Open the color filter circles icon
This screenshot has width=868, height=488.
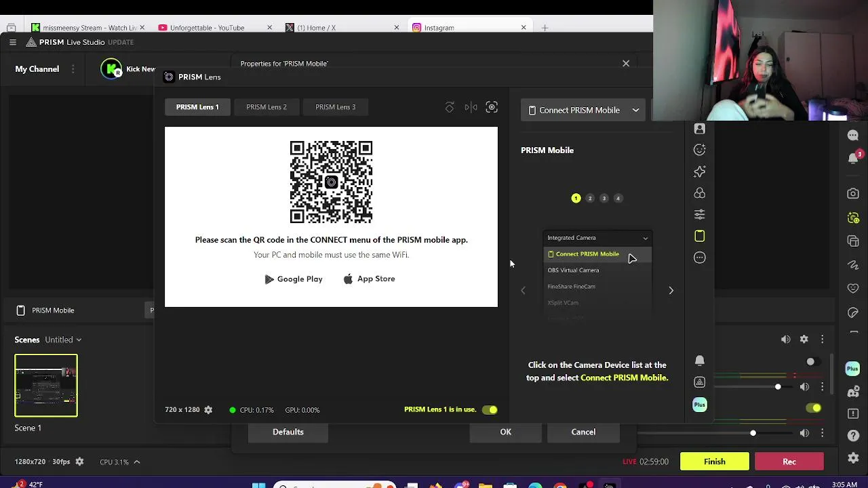[700, 193]
